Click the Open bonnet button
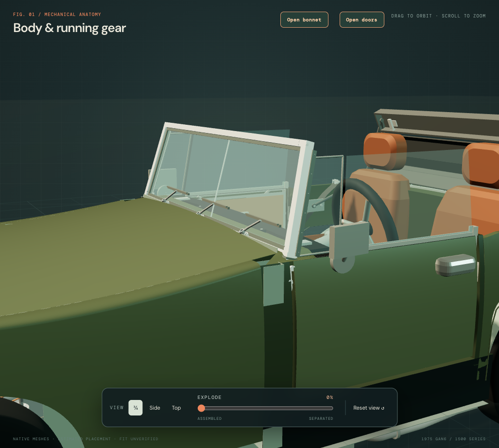Viewport: 499px width, 448px height. pos(304,20)
